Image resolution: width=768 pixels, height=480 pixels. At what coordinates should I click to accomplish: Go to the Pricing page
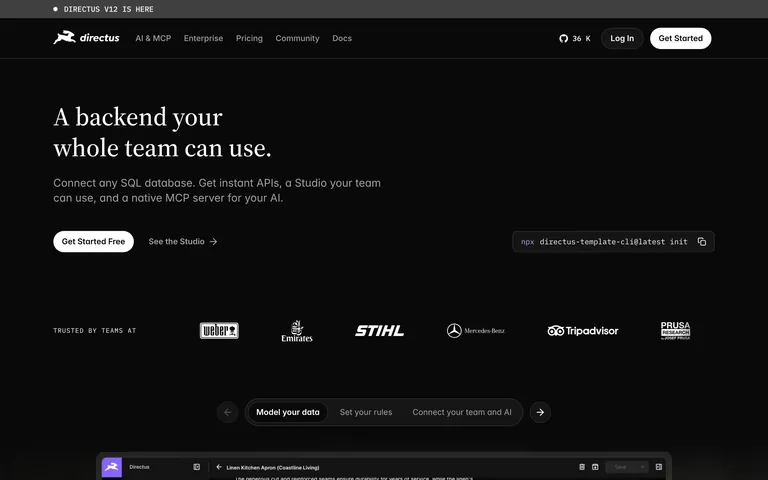coord(249,38)
